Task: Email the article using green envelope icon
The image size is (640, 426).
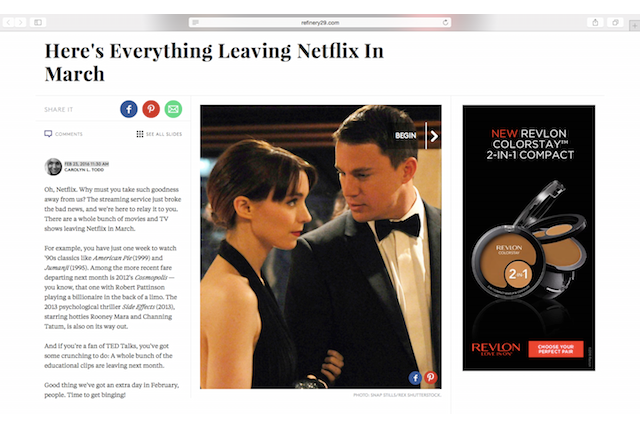Action: point(173,109)
